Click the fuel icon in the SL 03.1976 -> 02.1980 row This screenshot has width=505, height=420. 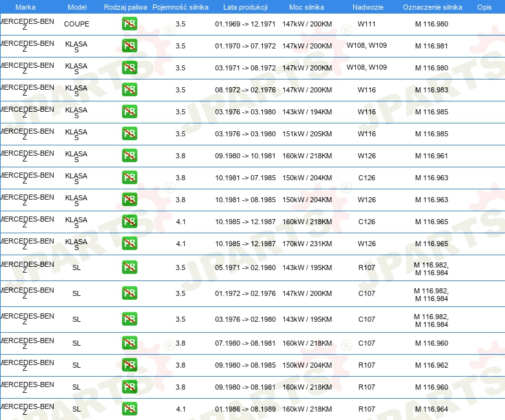129,319
